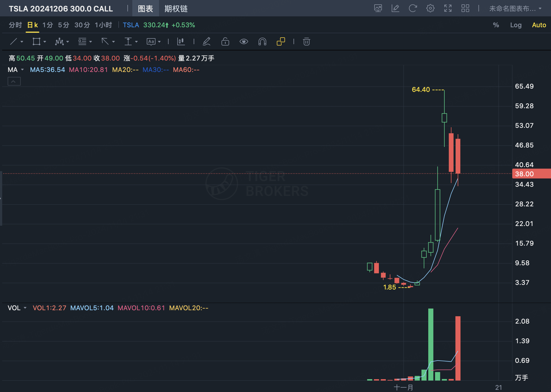Open chart settings gear icon

(430, 8)
